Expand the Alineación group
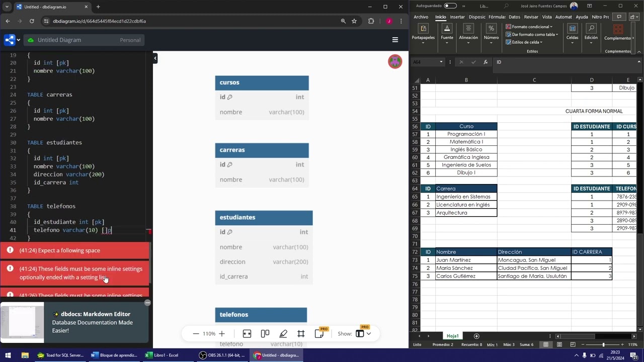The width and height of the screenshot is (644, 362). pyautogui.click(x=468, y=34)
